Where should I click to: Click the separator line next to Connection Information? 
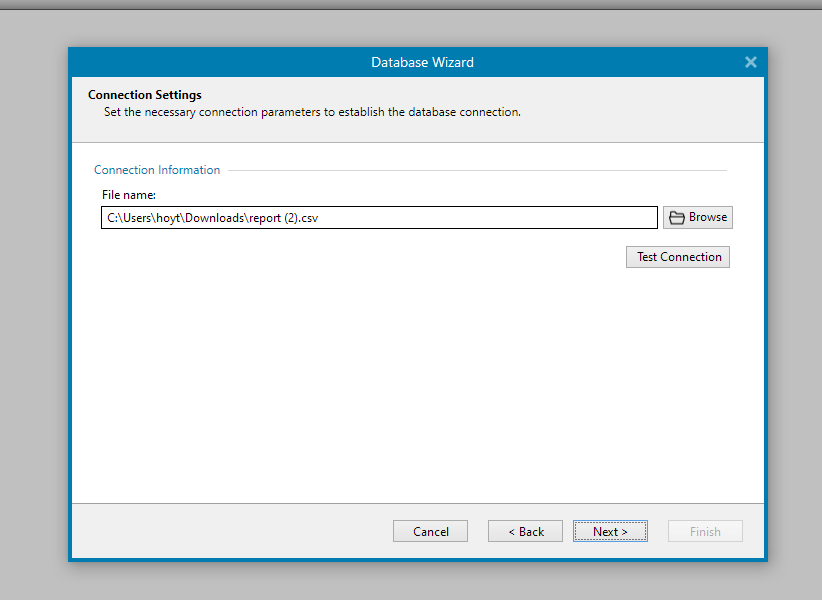point(480,170)
